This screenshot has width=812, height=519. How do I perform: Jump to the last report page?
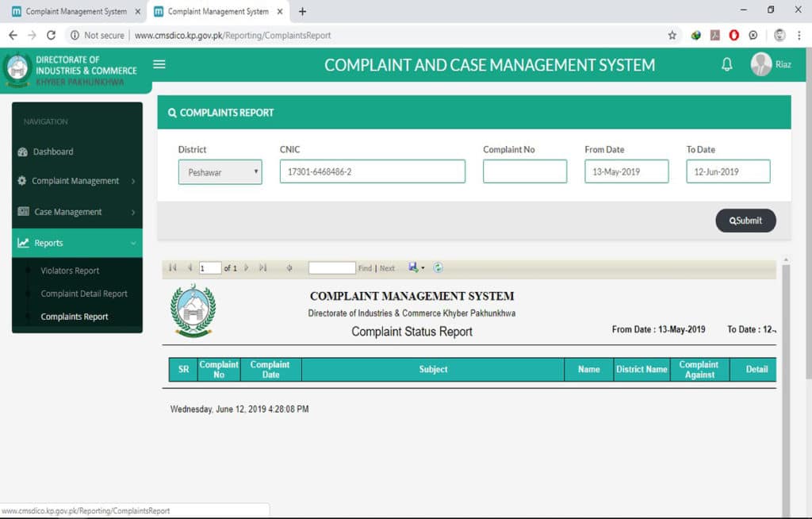(x=263, y=267)
